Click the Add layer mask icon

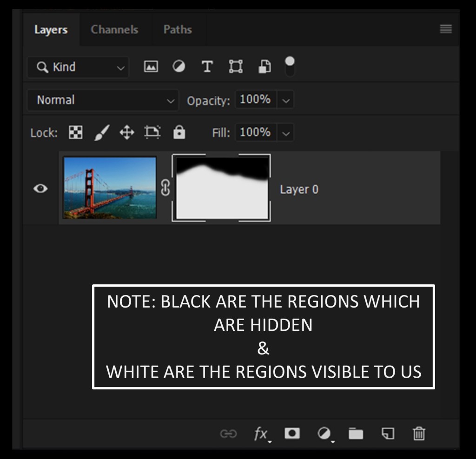pyautogui.click(x=292, y=433)
